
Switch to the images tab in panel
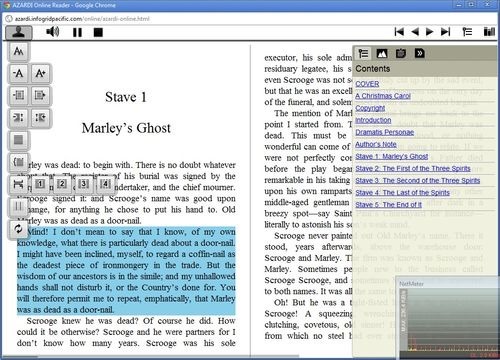point(382,53)
